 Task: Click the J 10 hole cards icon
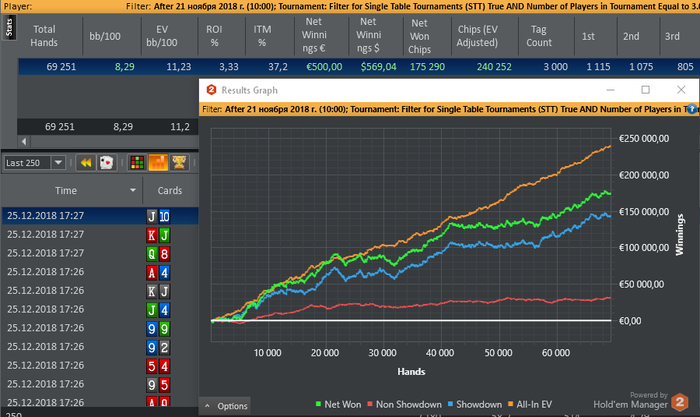(x=158, y=217)
